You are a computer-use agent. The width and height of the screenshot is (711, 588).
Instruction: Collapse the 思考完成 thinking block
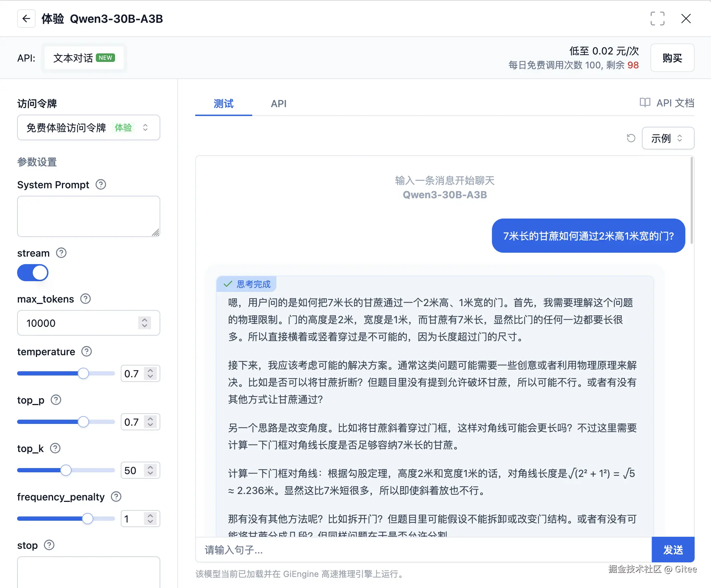(x=246, y=284)
